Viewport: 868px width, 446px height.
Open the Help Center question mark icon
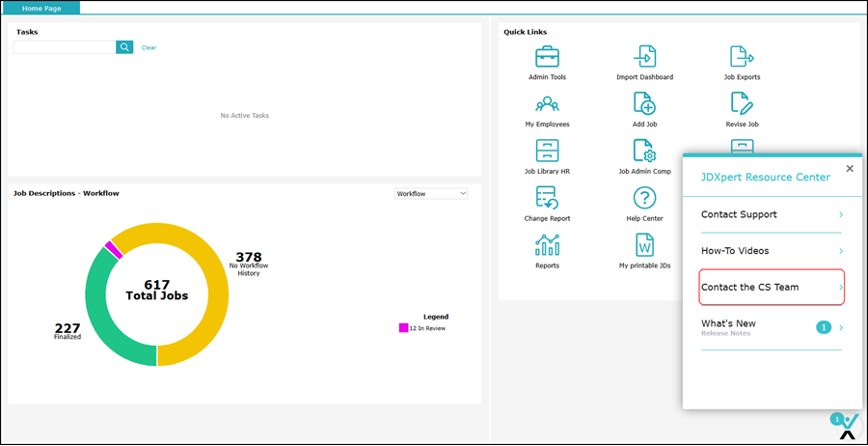click(x=644, y=198)
